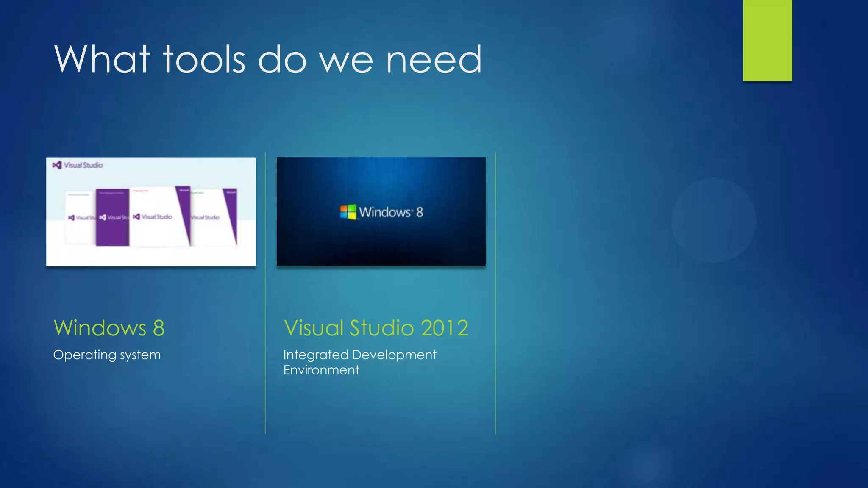Click the title "What tools do we need"
Viewport: 868px width, 488px height.
[x=268, y=59]
